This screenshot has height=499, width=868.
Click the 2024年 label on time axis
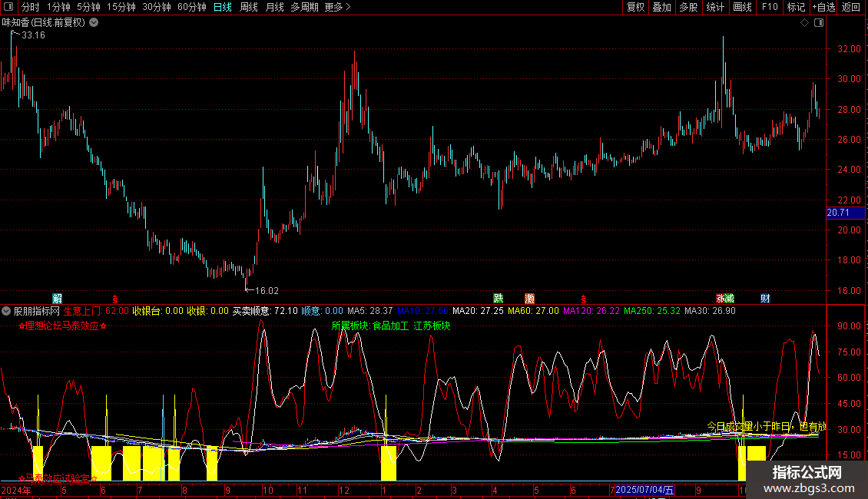(x=16, y=490)
